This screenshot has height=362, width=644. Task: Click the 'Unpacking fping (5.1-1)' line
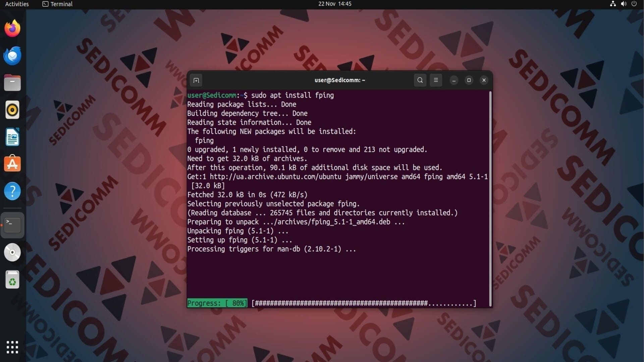(238, 231)
